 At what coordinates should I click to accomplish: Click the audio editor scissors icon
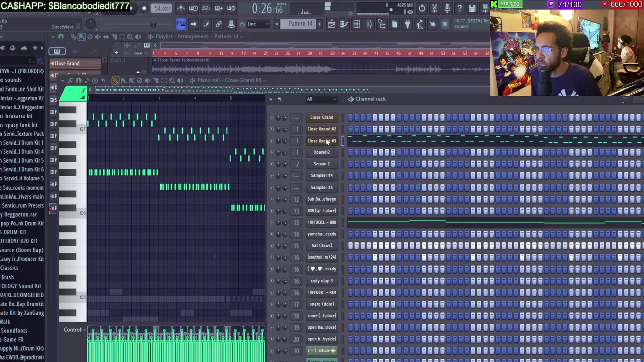coord(434,8)
